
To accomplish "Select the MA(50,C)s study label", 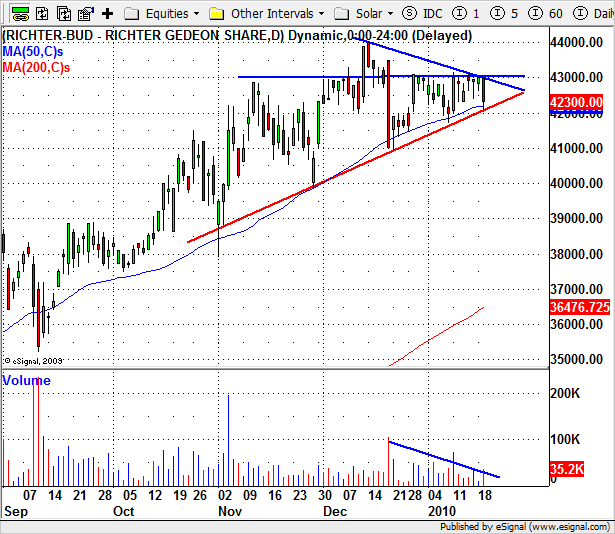I will 33,51.
